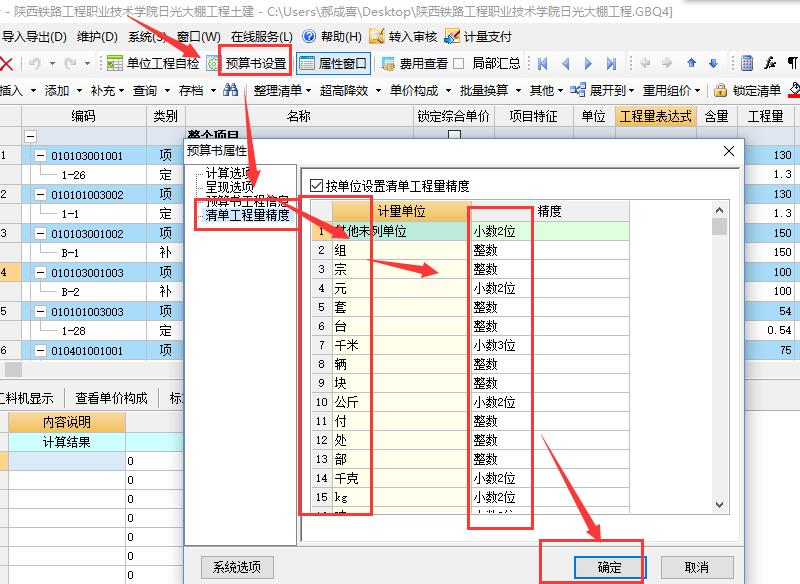Switch to 查看单价构成 tab
The image size is (800, 584).
coord(111,398)
